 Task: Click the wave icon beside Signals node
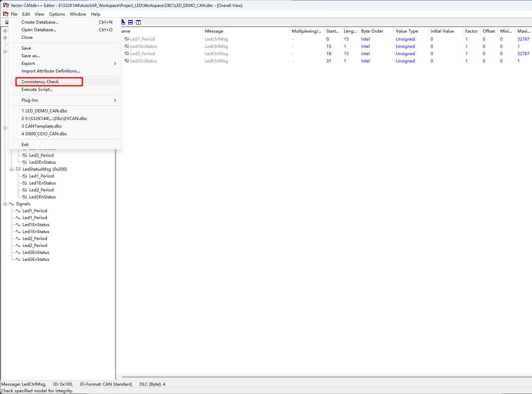pos(11,204)
